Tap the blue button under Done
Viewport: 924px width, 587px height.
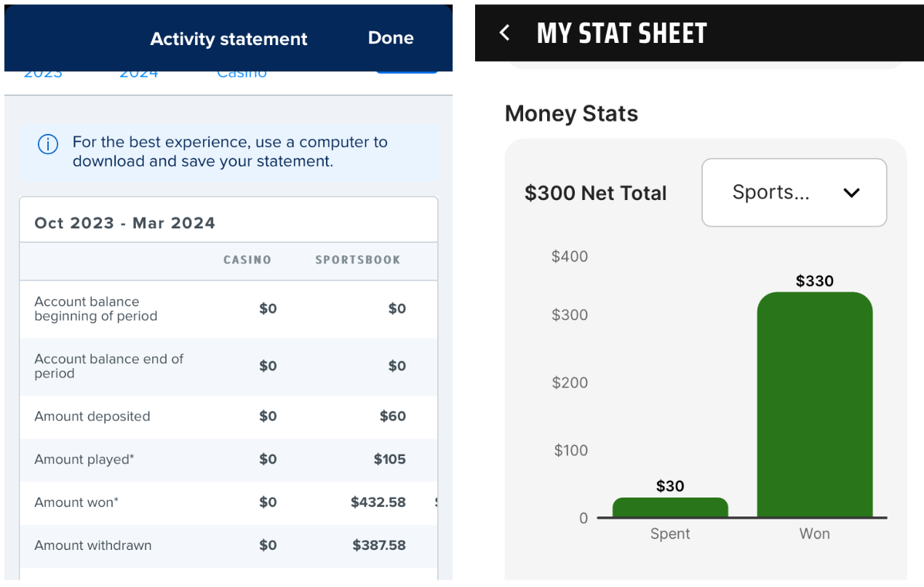click(x=407, y=72)
